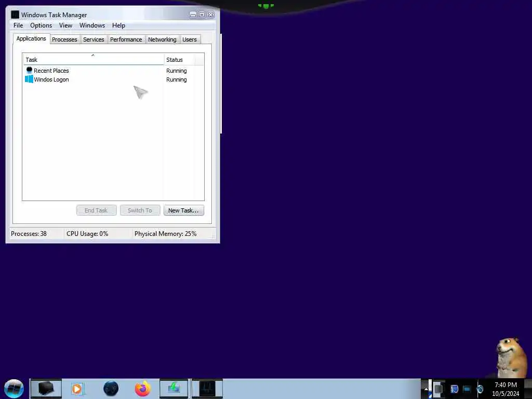Switch to the Processes tab
The width and height of the screenshot is (532, 399).
coord(64,39)
